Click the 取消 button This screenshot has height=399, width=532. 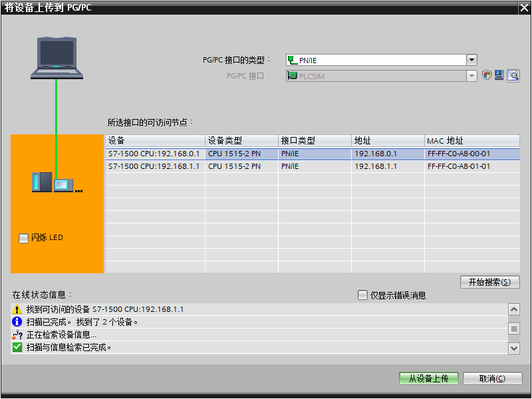pyautogui.click(x=492, y=378)
